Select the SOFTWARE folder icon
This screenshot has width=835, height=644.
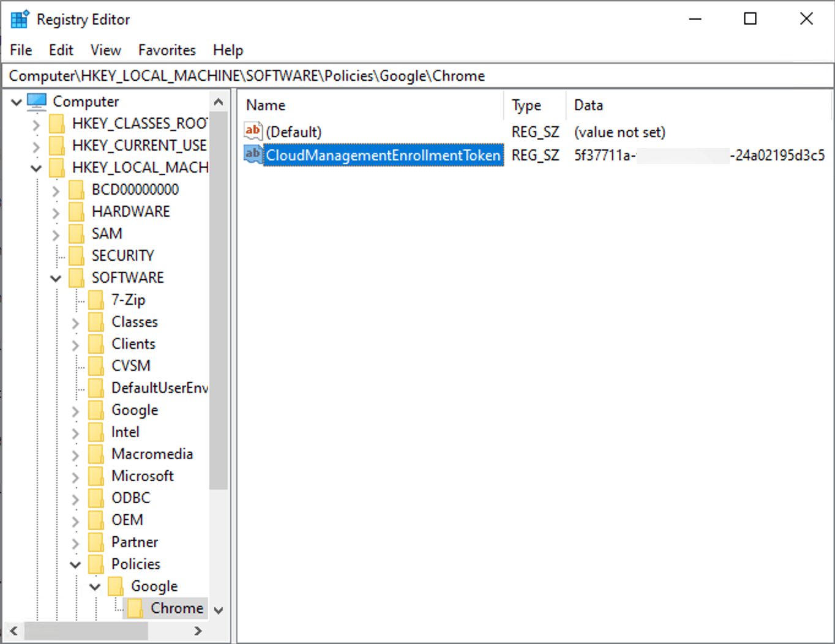(x=77, y=278)
